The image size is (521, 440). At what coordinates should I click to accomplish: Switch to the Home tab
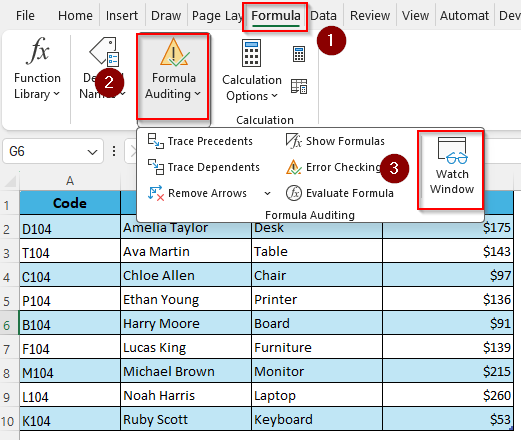click(75, 16)
